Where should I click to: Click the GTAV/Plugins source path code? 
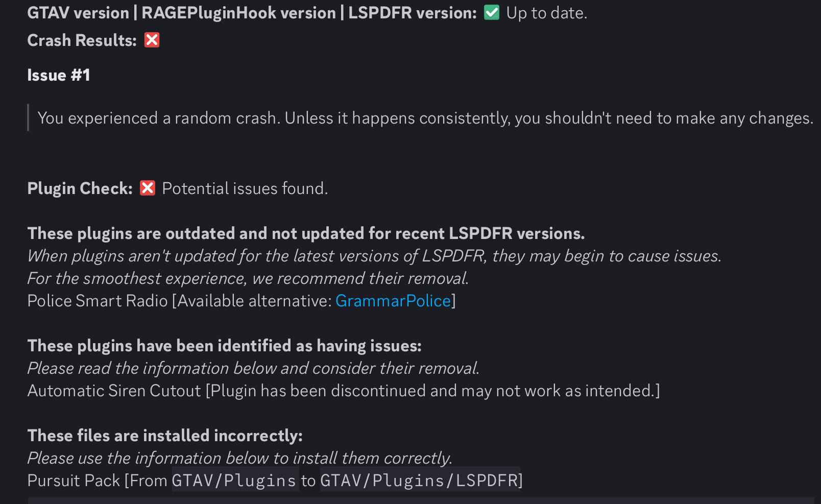pyautogui.click(x=234, y=481)
